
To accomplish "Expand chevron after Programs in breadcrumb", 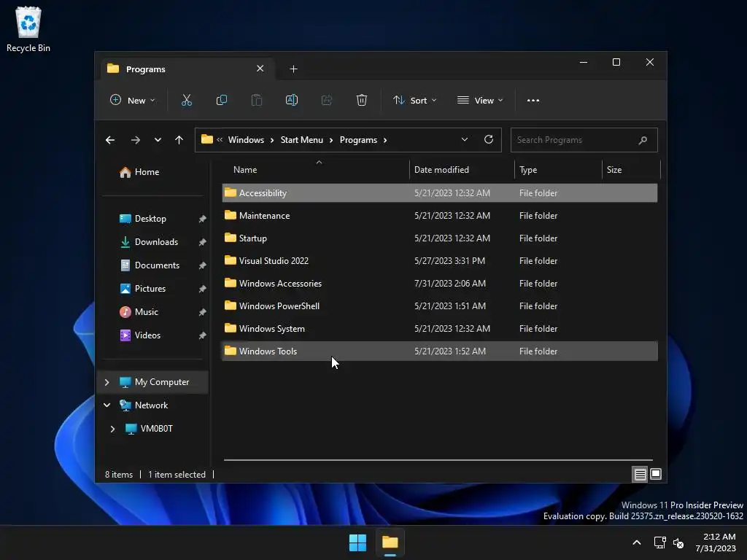I will tap(385, 140).
